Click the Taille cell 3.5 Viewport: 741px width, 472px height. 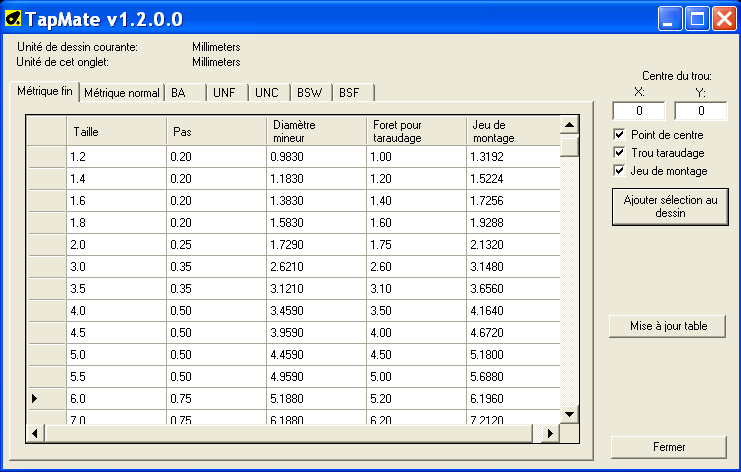point(116,289)
